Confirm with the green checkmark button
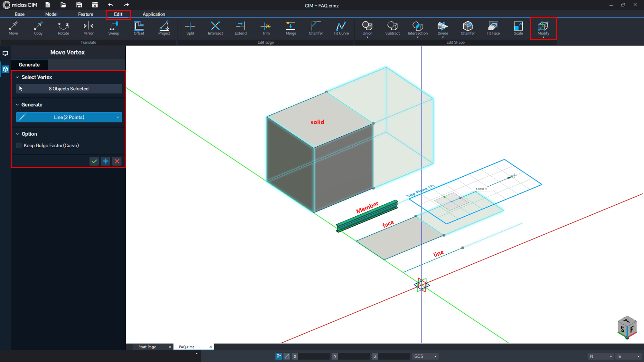Image resolution: width=644 pixels, height=362 pixels. tap(94, 161)
